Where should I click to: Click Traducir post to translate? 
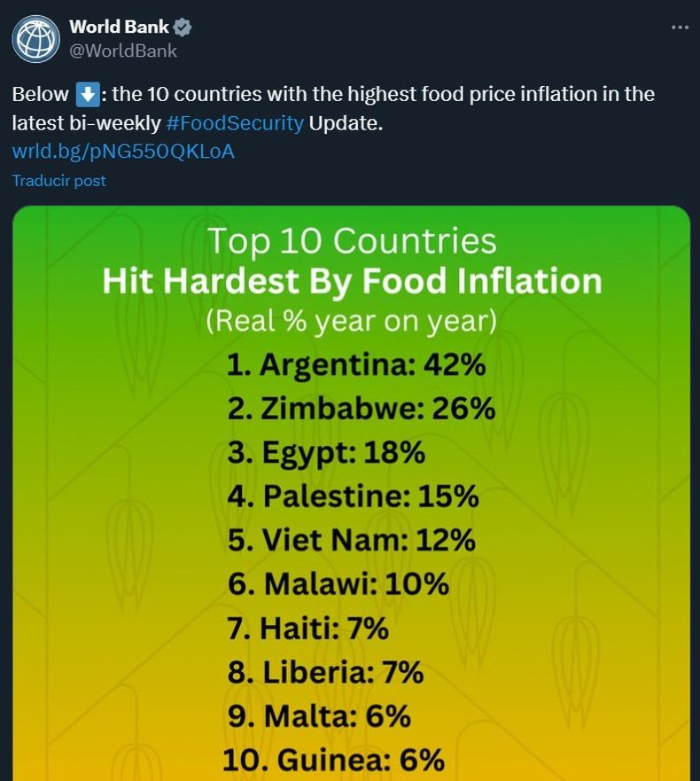(x=58, y=180)
